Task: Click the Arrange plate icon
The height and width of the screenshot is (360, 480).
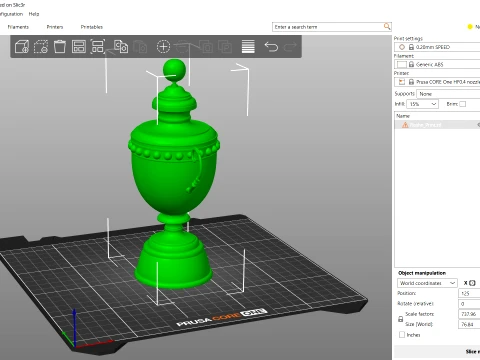Action: point(79,47)
